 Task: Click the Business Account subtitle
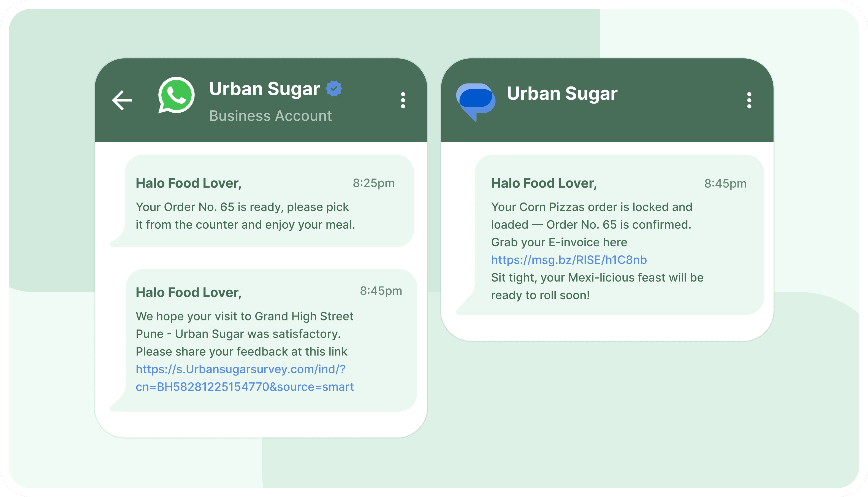click(x=270, y=116)
